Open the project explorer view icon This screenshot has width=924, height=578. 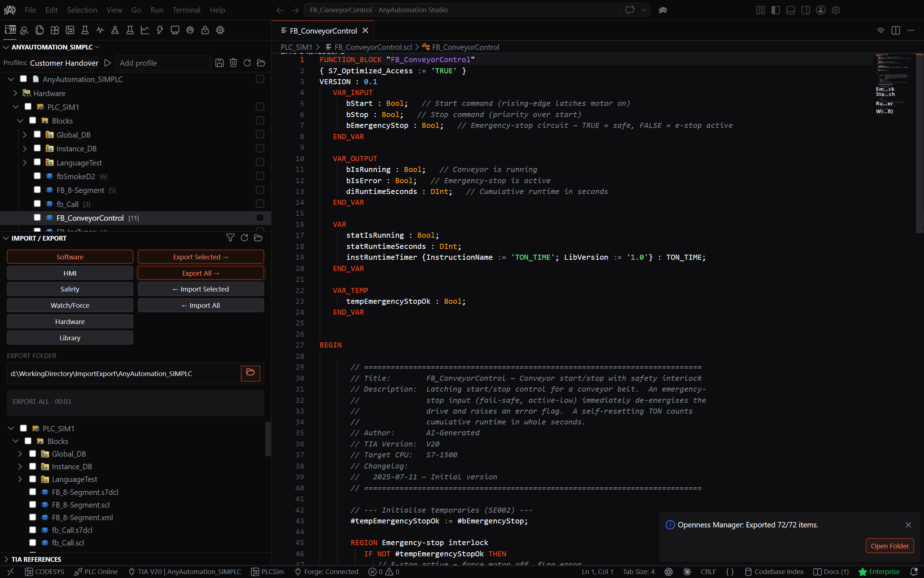click(10, 30)
